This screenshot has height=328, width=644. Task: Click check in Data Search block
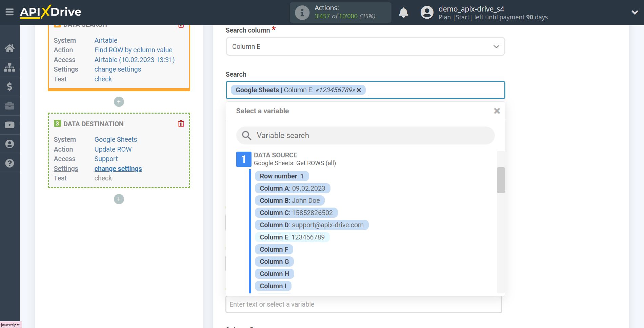(103, 79)
